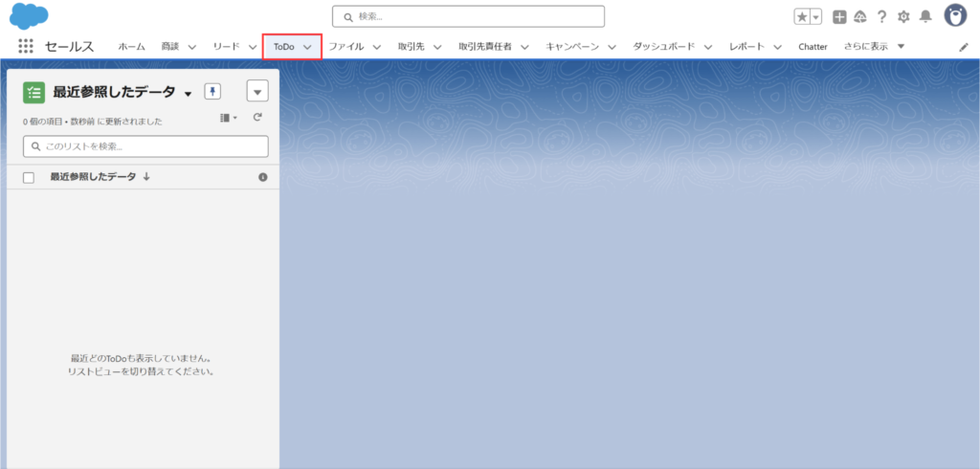Open the Trailhead guidance icon
Screen dimensions: 980x469
pos(860,17)
